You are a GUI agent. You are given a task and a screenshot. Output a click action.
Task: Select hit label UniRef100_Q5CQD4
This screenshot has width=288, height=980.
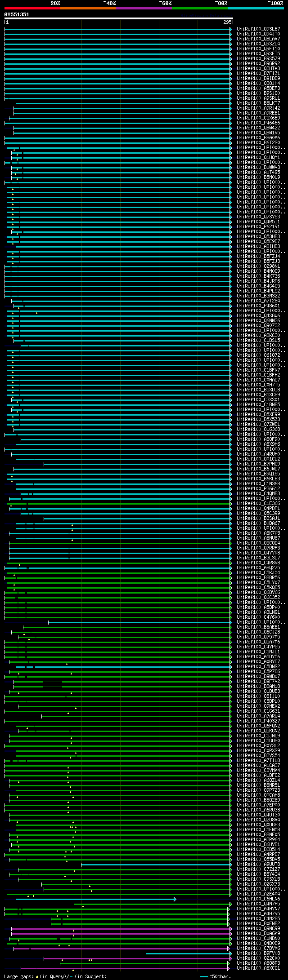[258, 543]
